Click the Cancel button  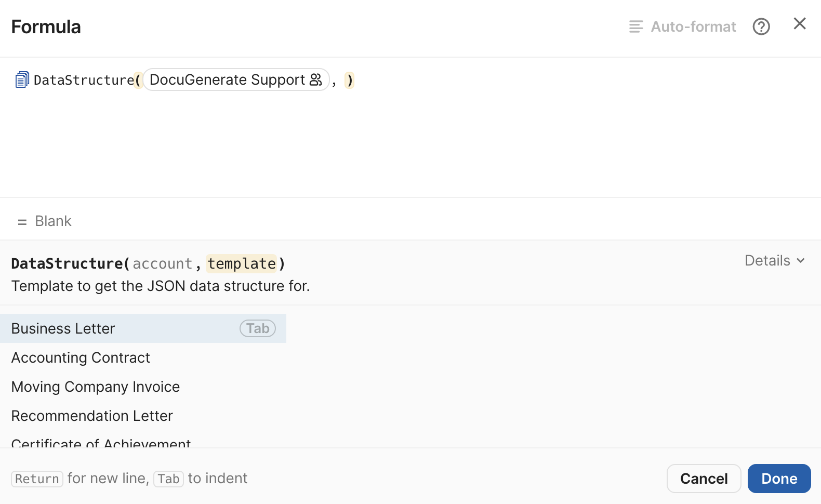click(x=704, y=479)
